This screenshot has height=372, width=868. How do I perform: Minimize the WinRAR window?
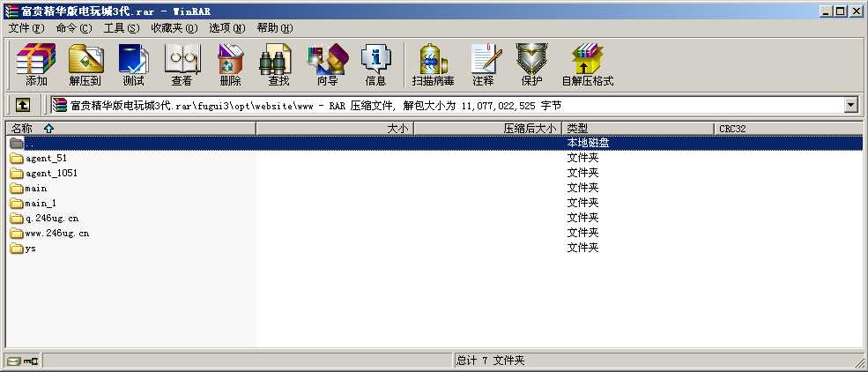827,11
